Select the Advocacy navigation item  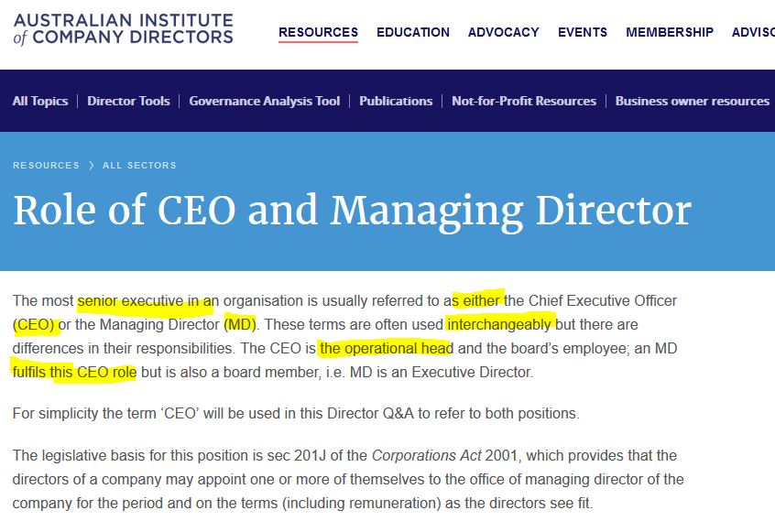tap(504, 32)
